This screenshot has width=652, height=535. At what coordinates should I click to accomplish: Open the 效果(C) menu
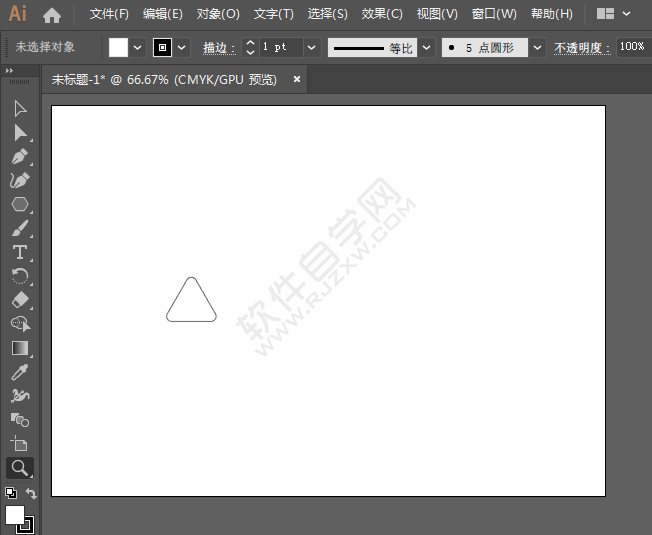click(382, 14)
